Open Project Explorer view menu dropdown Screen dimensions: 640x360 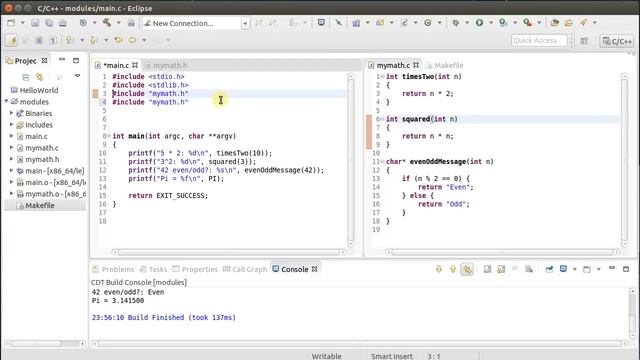pyautogui.click(x=77, y=76)
